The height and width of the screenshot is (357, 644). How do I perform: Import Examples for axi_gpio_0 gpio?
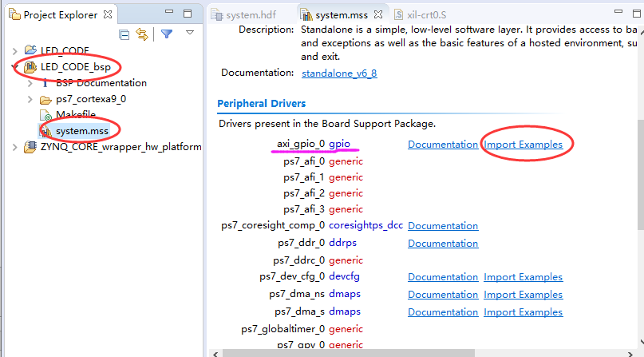click(x=523, y=145)
